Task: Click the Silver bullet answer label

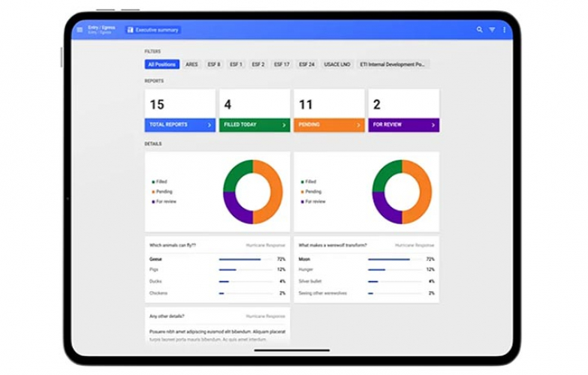Action: click(310, 281)
